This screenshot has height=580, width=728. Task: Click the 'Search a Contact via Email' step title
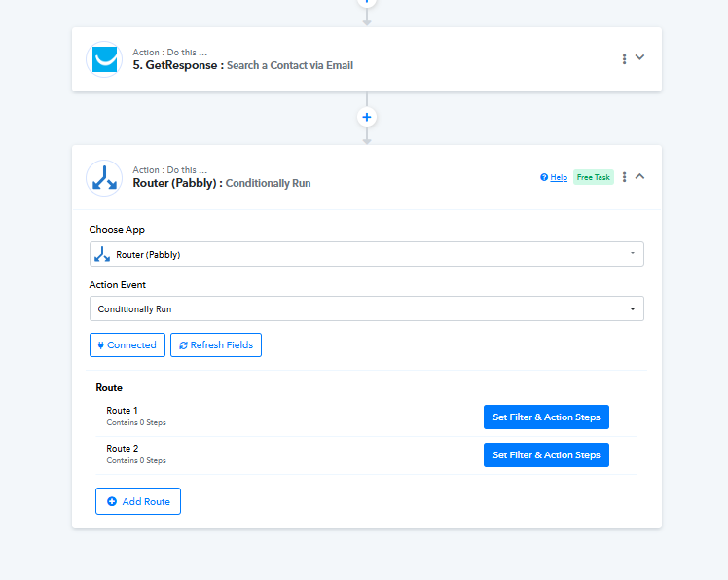[290, 65]
